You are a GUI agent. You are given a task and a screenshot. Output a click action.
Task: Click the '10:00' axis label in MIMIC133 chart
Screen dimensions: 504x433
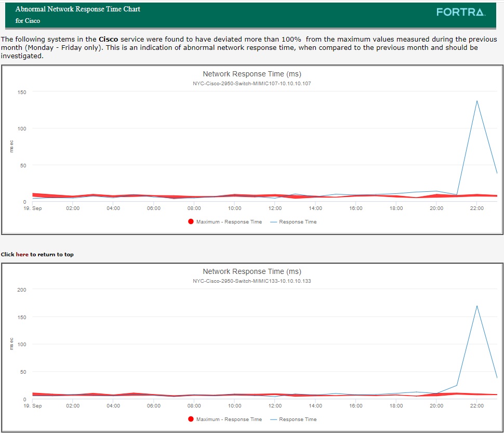tap(235, 405)
